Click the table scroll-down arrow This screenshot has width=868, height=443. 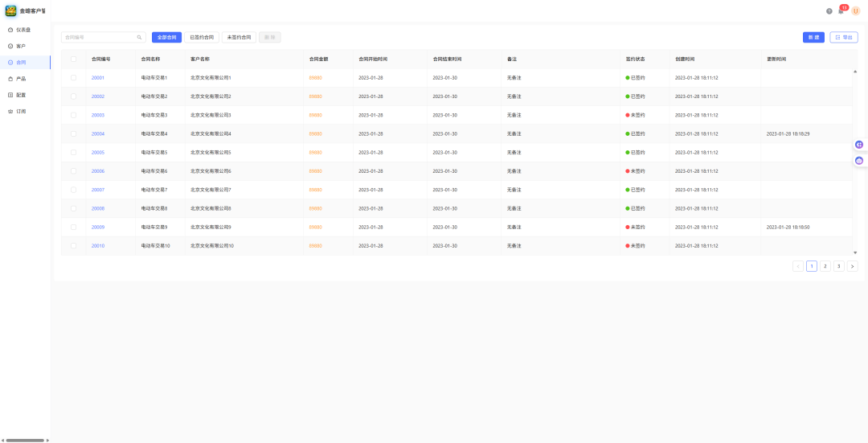coord(854,252)
